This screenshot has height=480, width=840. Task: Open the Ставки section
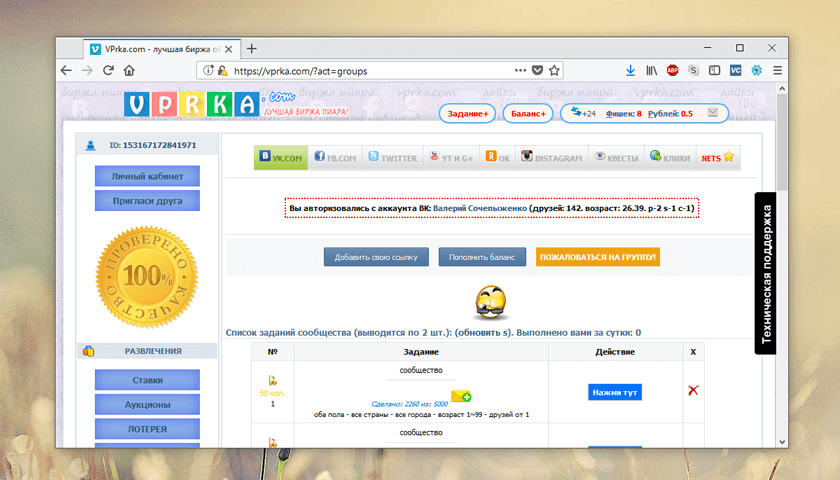pos(147,380)
